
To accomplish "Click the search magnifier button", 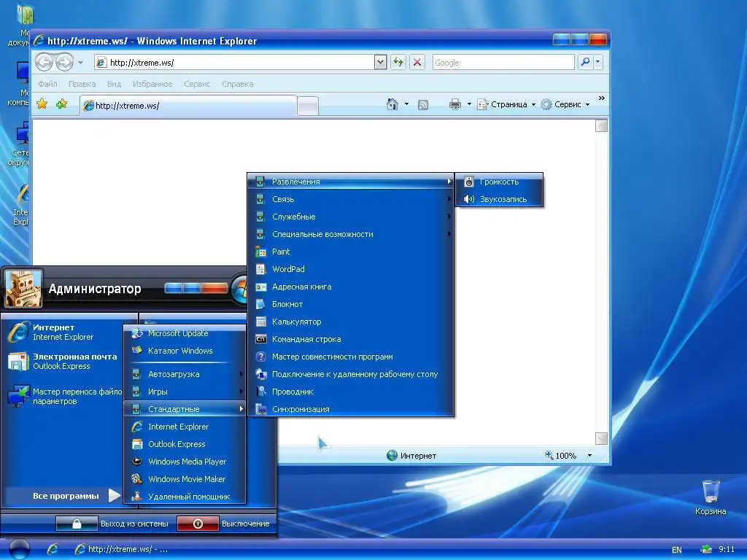I will tap(586, 62).
